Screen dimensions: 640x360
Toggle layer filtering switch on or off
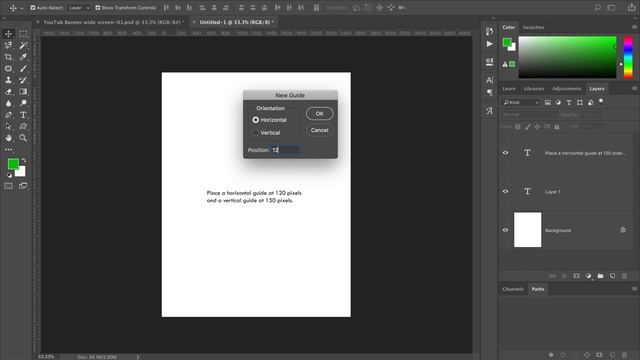[601, 101]
